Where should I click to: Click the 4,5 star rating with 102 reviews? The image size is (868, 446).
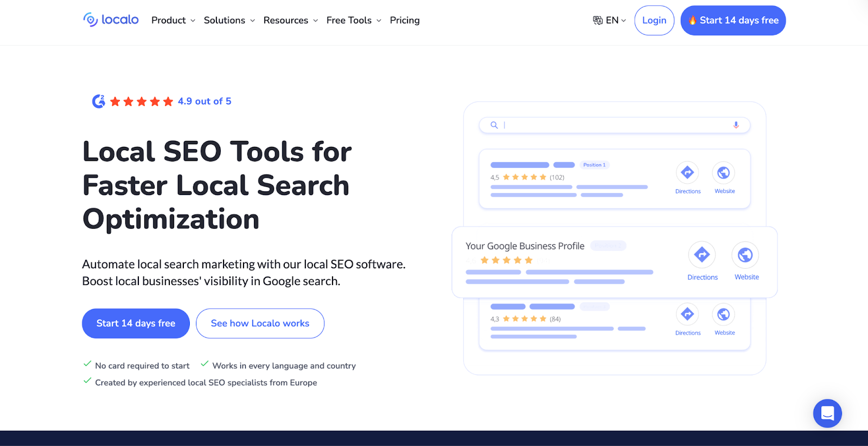(x=527, y=177)
